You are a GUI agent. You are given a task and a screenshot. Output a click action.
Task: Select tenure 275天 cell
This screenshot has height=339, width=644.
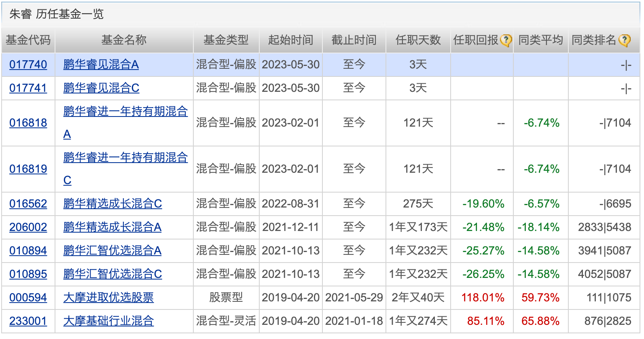pyautogui.click(x=418, y=204)
